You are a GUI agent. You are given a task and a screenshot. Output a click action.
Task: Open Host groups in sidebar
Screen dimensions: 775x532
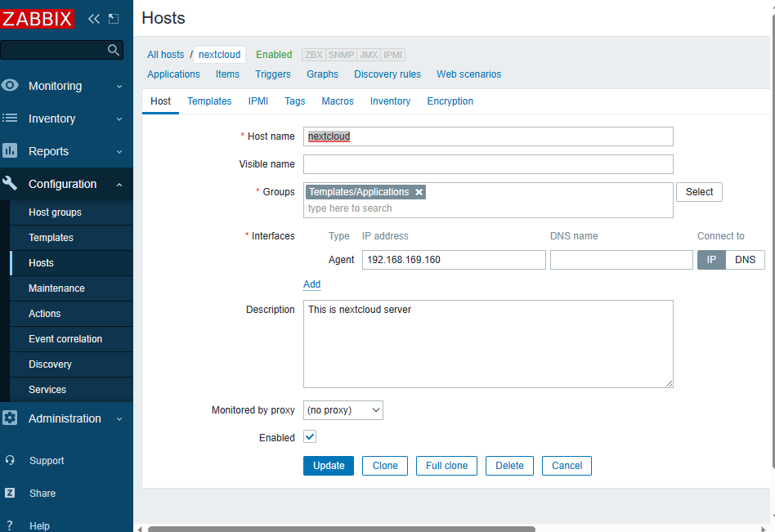[71, 212]
